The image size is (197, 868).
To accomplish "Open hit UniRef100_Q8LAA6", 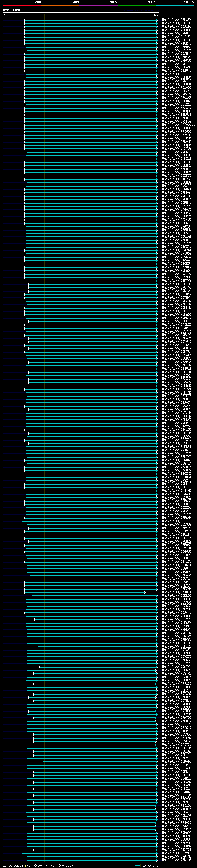I will click(x=177, y=30).
